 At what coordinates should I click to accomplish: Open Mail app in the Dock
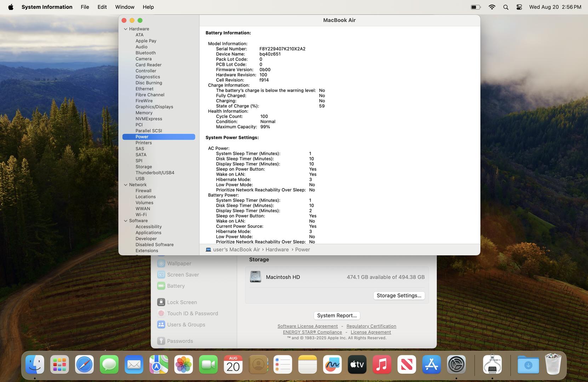[x=134, y=364]
